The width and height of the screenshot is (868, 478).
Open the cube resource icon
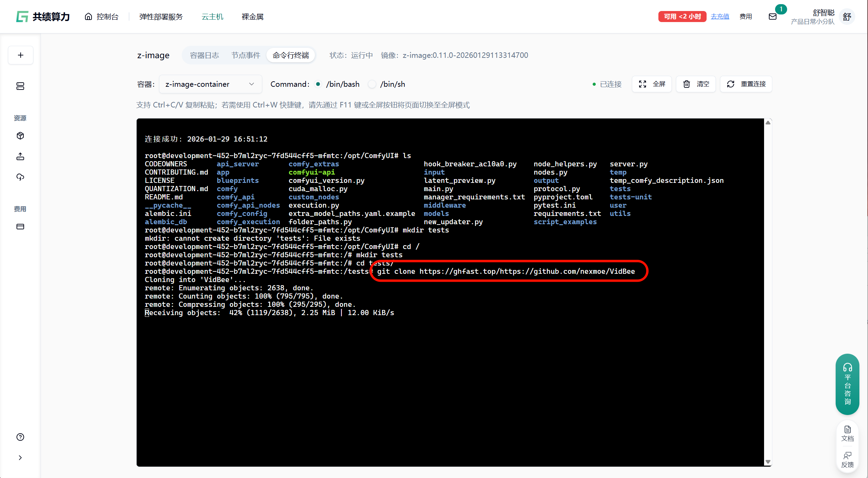(x=20, y=136)
